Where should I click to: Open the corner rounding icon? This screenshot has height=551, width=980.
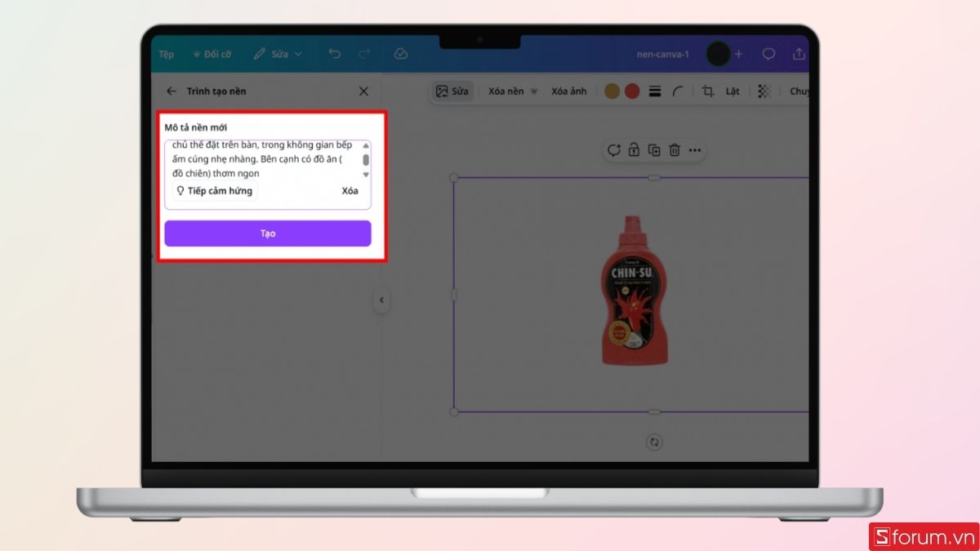(x=678, y=91)
